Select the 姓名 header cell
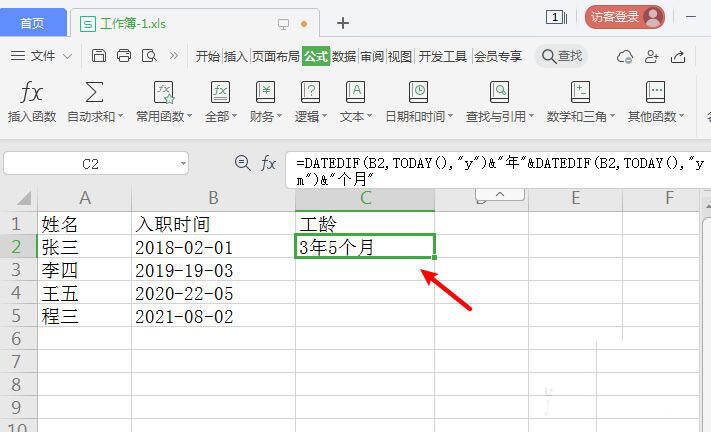 [x=84, y=223]
